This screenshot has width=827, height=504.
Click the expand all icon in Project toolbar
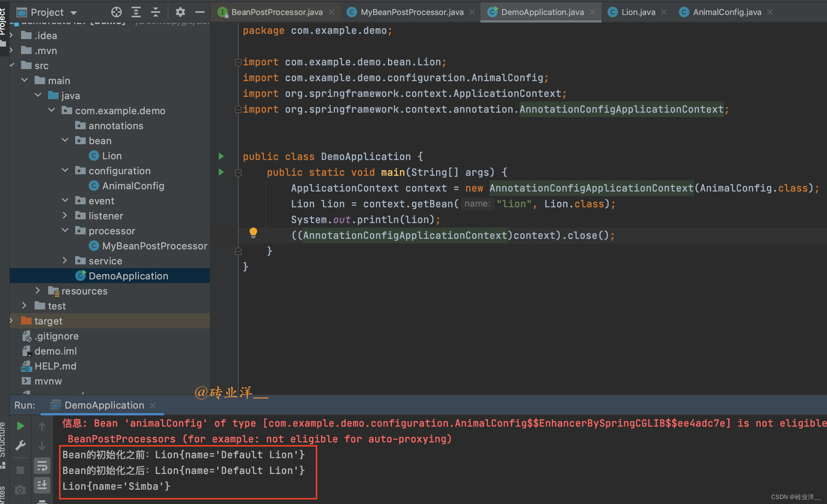136,12
